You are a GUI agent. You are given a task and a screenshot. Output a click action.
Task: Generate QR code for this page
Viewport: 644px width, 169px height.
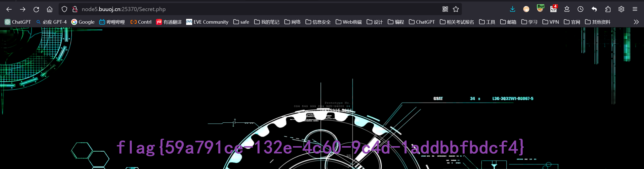coord(445,9)
